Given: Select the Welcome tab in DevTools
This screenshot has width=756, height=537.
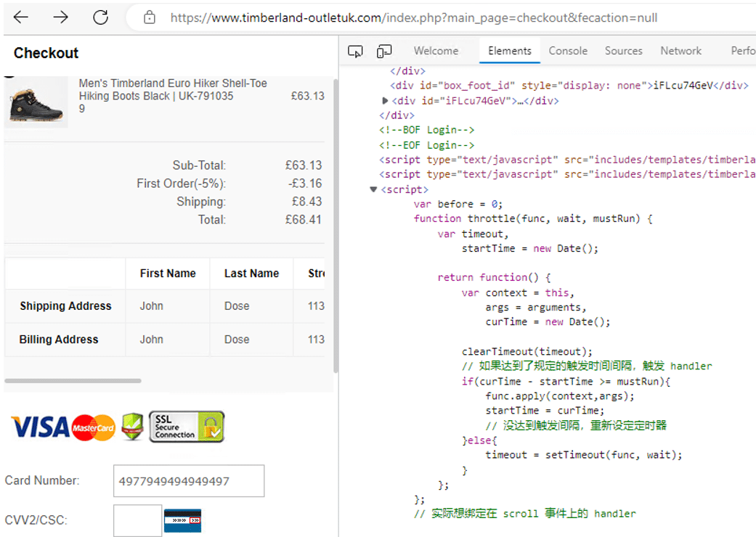Looking at the screenshot, I should pyautogui.click(x=436, y=51).
